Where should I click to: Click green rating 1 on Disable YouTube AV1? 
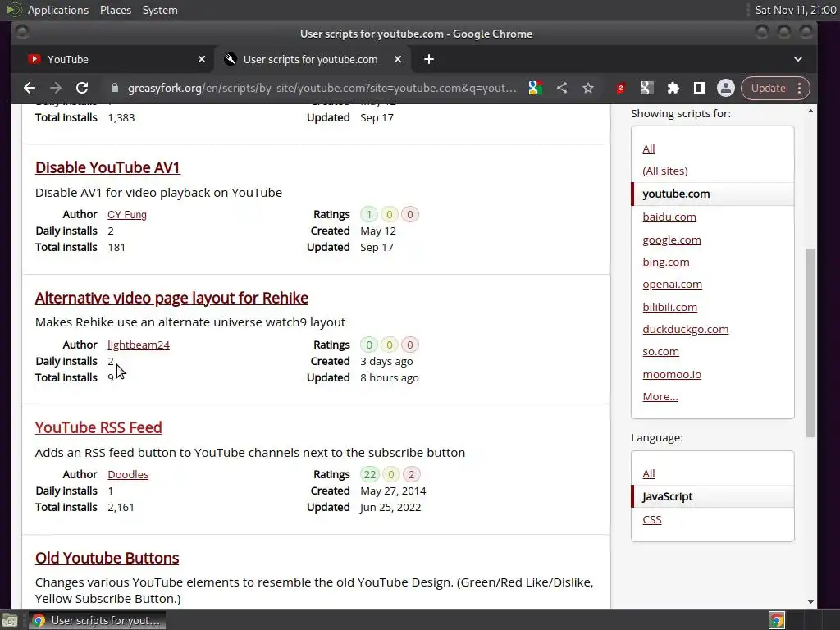click(x=368, y=215)
